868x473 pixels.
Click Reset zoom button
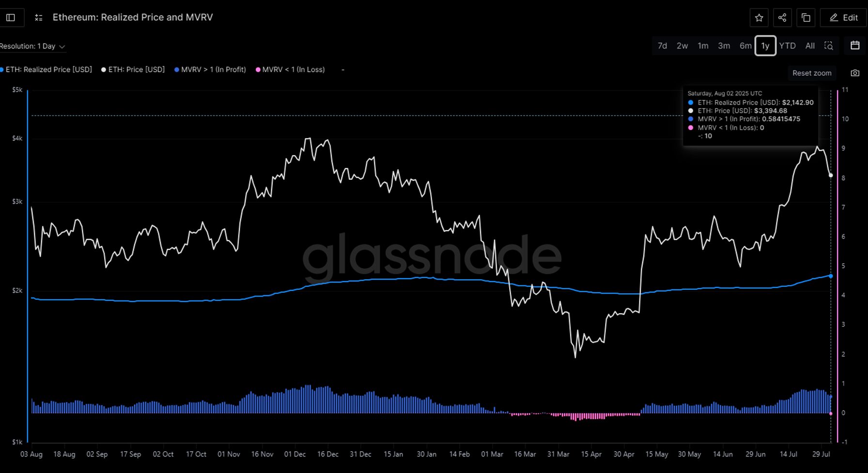pyautogui.click(x=812, y=73)
